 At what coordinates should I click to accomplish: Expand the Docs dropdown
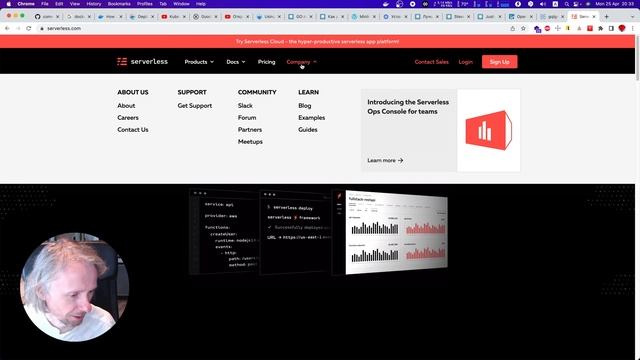tap(236, 62)
